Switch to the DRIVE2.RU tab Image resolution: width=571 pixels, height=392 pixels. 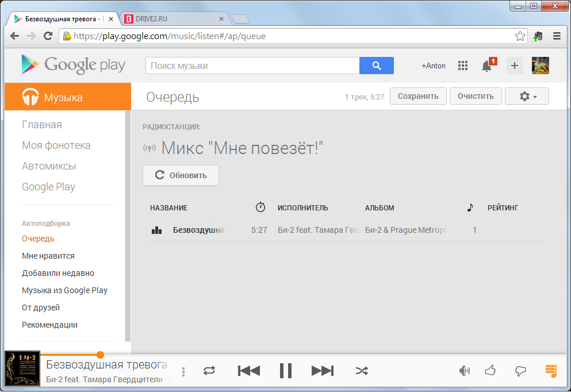174,19
